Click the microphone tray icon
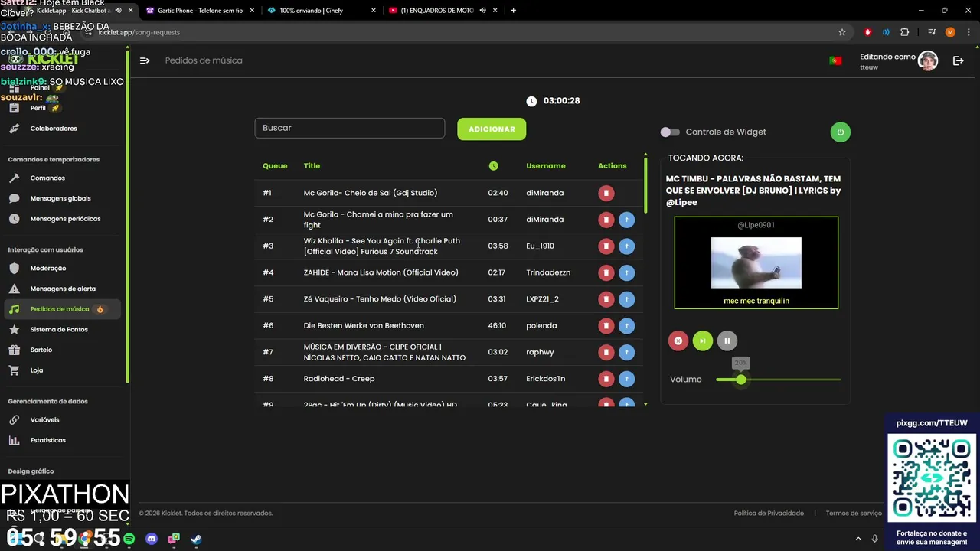The image size is (980, 551). click(x=875, y=539)
